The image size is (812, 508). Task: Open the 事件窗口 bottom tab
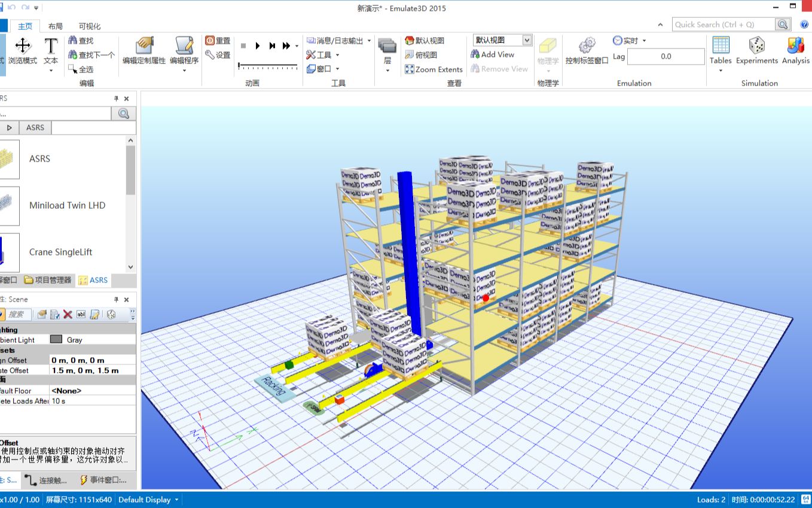tap(103, 480)
